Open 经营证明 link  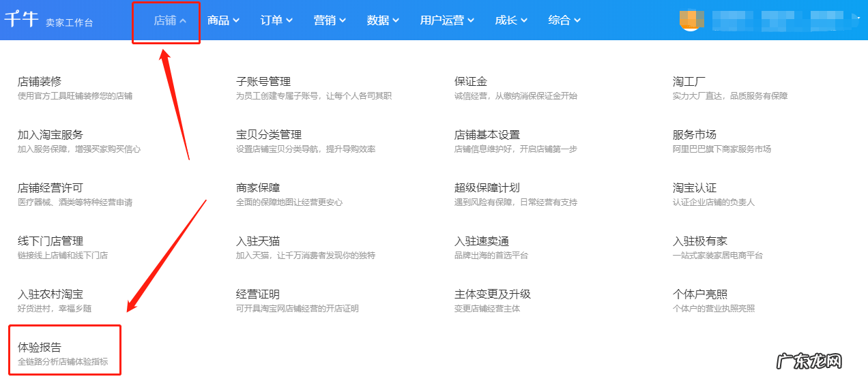pos(258,294)
